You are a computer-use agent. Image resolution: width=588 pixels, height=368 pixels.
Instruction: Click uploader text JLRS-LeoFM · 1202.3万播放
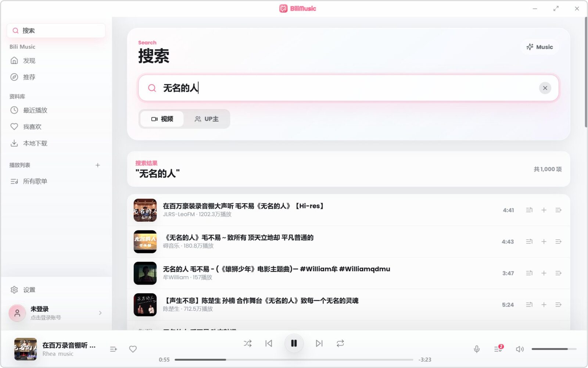(197, 215)
